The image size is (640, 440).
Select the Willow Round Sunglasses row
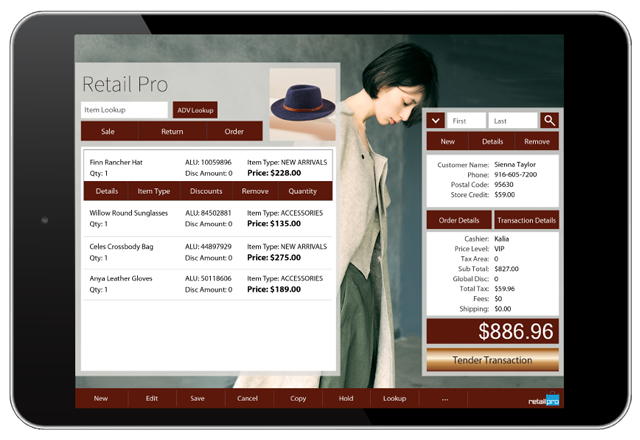tap(208, 218)
